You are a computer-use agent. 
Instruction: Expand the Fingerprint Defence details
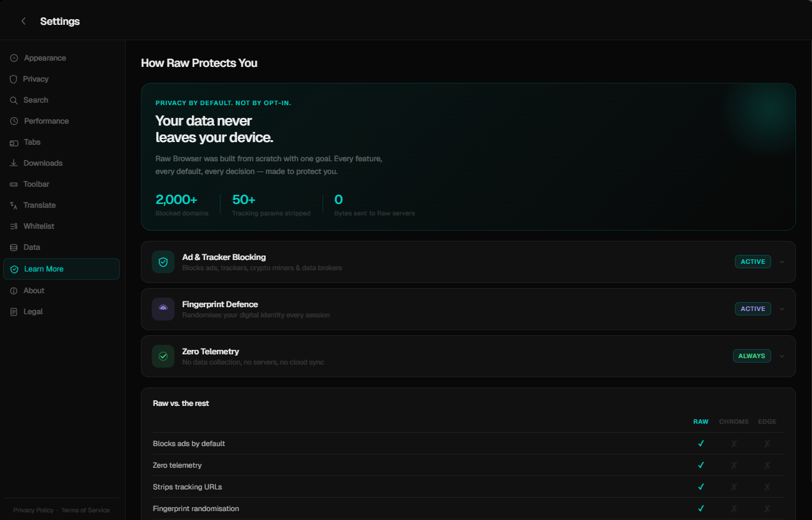(781, 308)
